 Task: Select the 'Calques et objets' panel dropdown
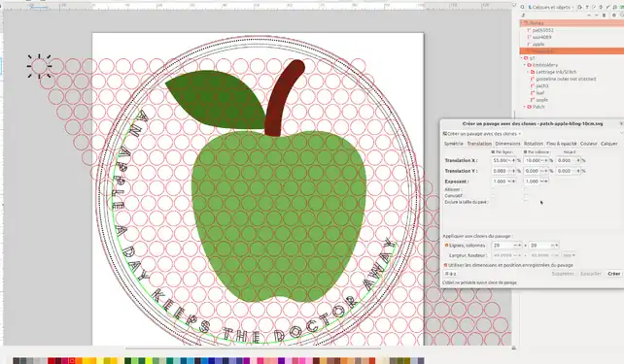551,7
